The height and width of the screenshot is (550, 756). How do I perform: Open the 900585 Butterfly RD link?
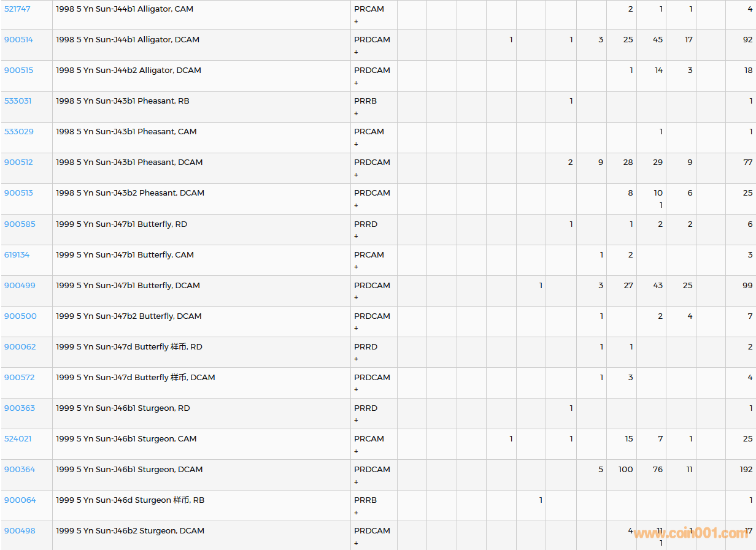20,224
